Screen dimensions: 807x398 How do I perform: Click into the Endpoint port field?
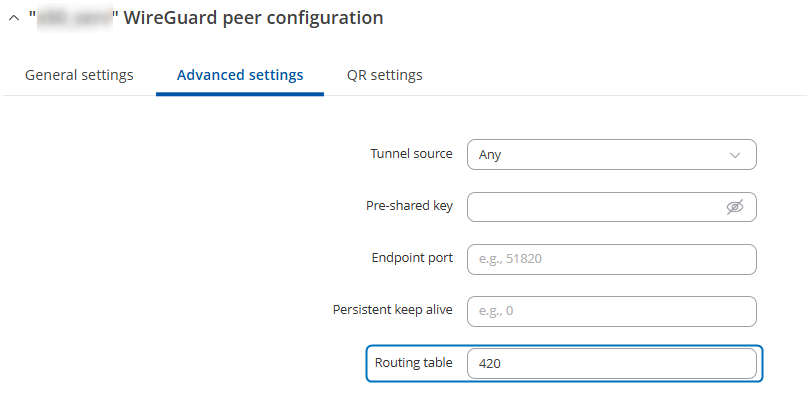click(611, 259)
